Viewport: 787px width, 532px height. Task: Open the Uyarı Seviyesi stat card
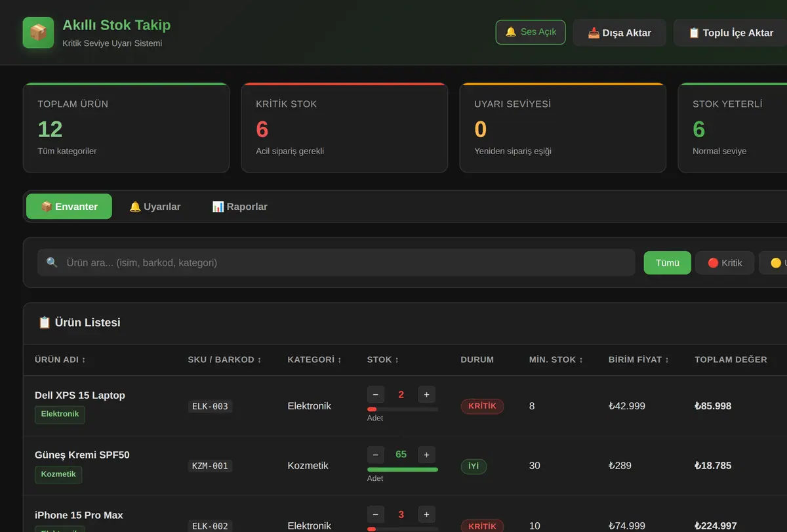(563, 128)
